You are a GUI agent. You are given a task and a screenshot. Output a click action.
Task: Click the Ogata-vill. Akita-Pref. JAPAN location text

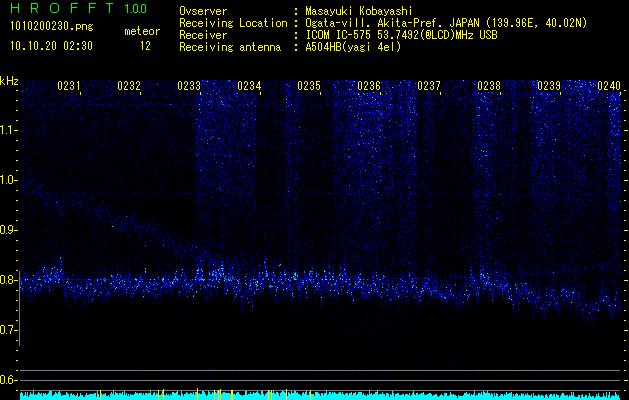(x=446, y=24)
